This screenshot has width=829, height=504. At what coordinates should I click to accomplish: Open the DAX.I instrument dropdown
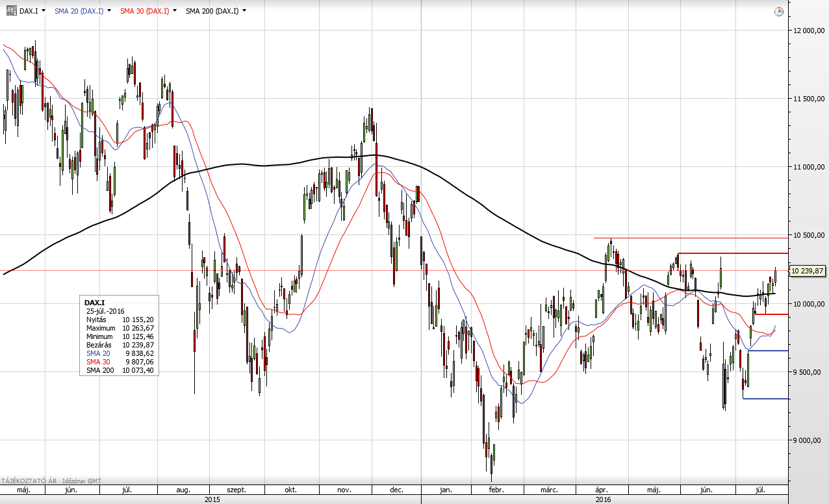[x=44, y=11]
